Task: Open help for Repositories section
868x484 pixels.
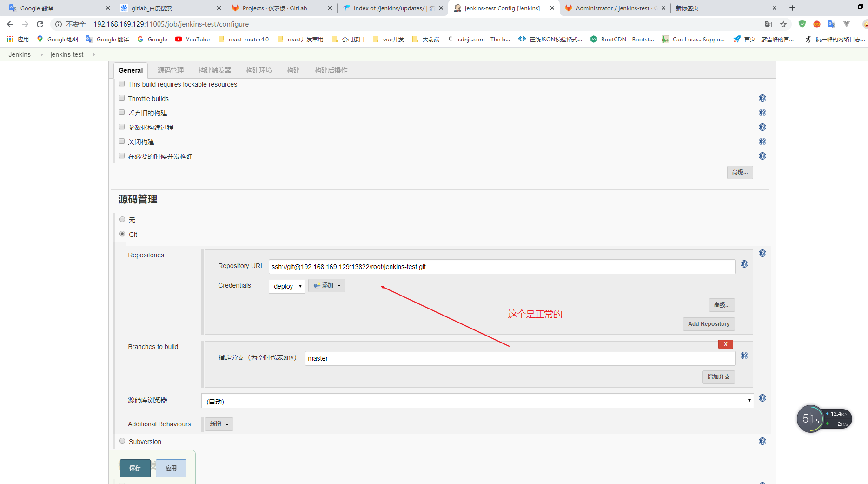Action: [x=762, y=253]
